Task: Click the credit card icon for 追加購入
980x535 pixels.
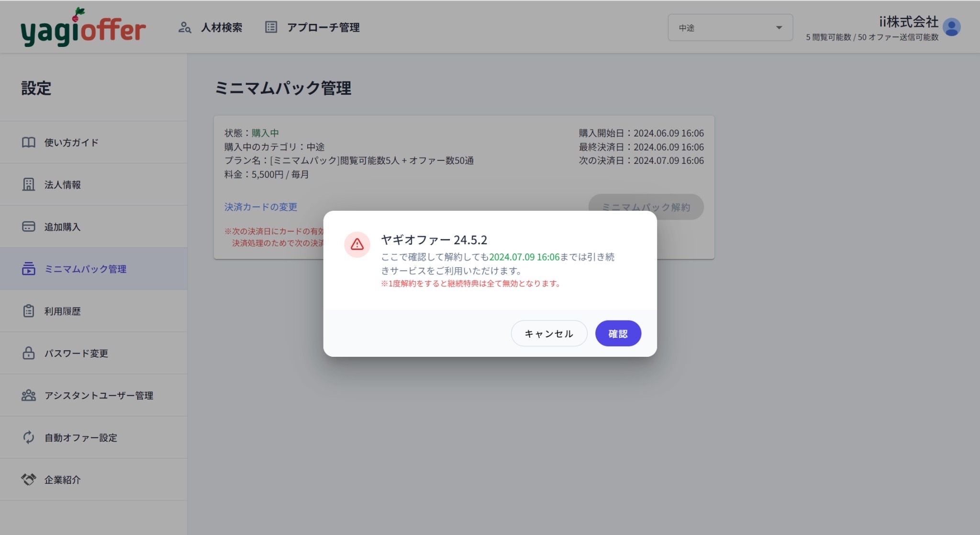Action: 29,227
